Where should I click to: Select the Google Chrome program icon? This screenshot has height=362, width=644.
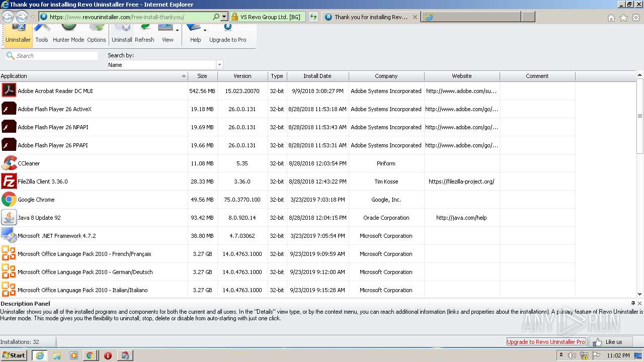pyautogui.click(x=9, y=200)
